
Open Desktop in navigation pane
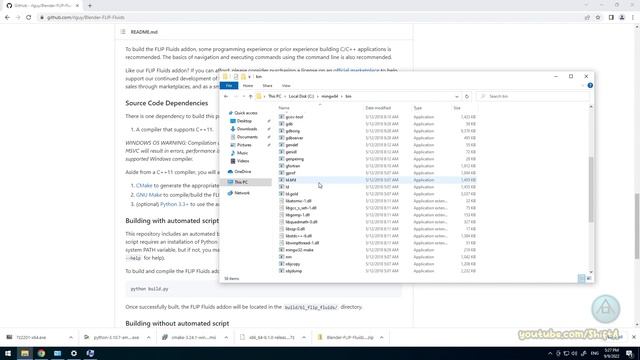(x=244, y=121)
